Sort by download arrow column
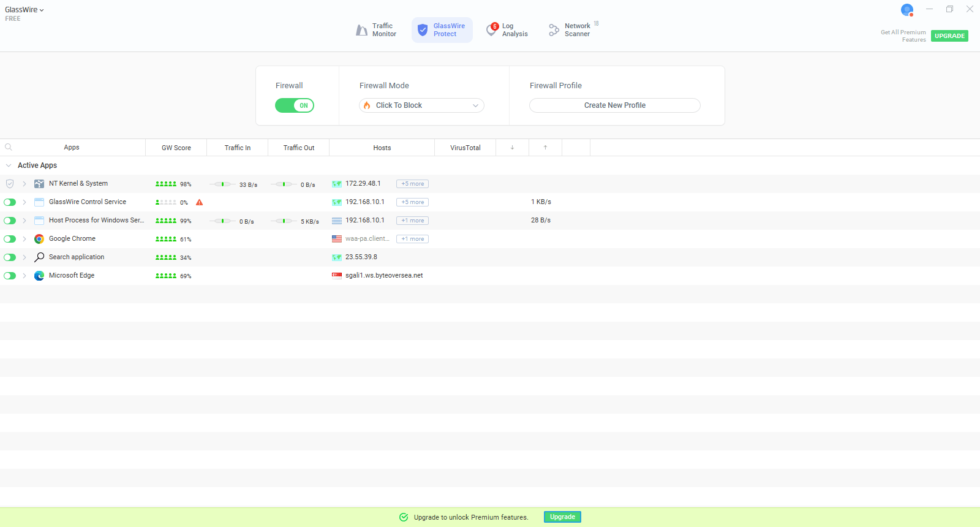Image resolution: width=980 pixels, height=527 pixels. click(513, 148)
